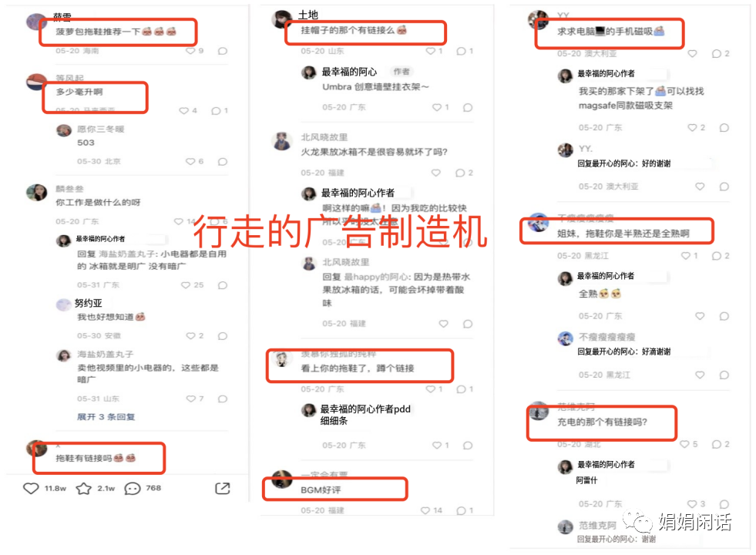Like the comment 菠萝包拖鞋推荐一下
Viewport: 756px width, 555px height.
[191, 51]
